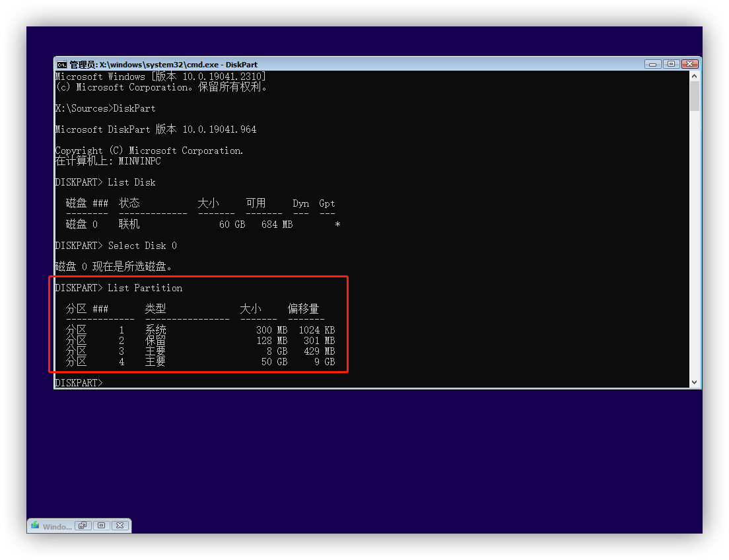
Task: Click the 'Dyn' column header
Action: [301, 203]
